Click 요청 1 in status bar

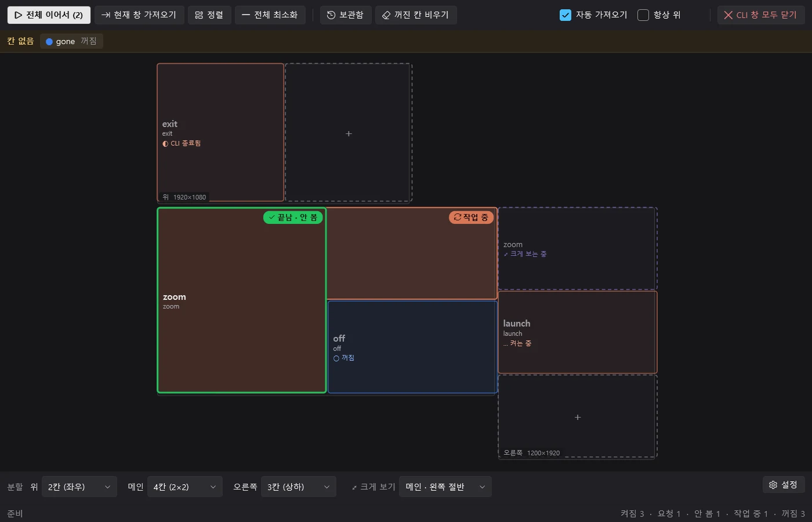coord(669,514)
